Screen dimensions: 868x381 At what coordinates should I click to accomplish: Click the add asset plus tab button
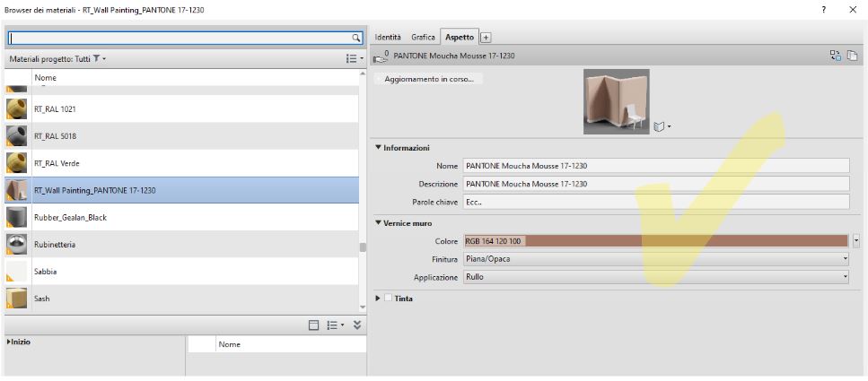486,38
